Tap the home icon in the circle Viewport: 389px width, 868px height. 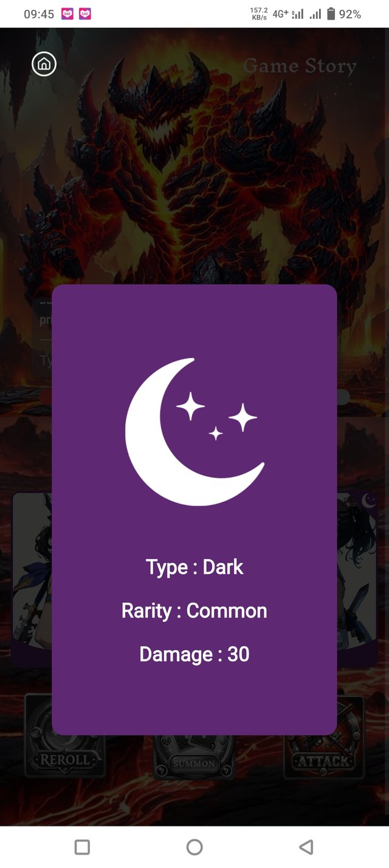tap(44, 64)
